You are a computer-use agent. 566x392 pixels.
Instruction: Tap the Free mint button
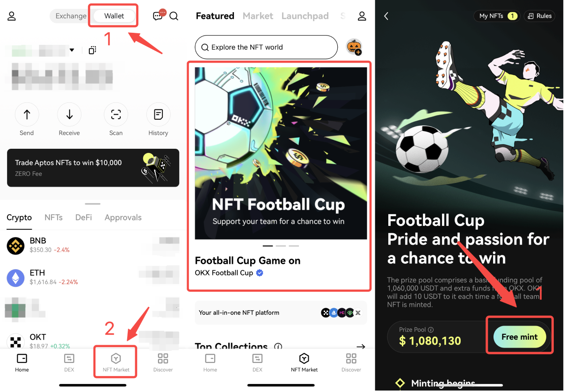coord(520,337)
